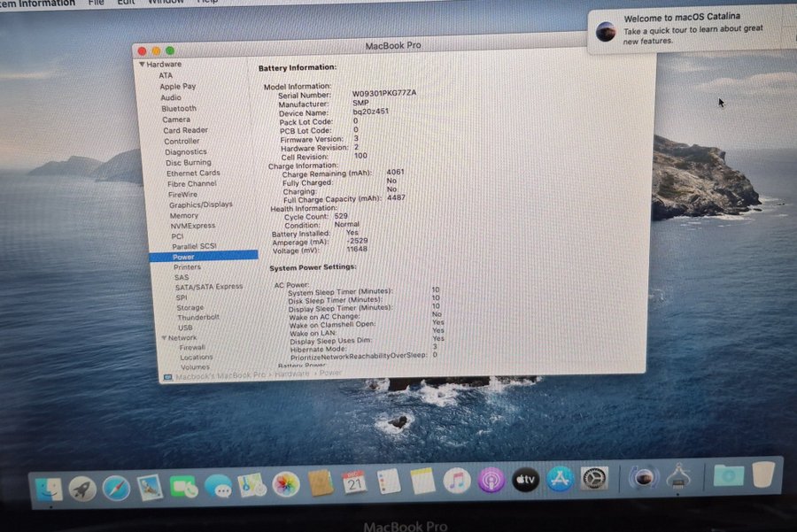The width and height of the screenshot is (797, 532).
Task: Open the File menu
Action: [96, 3]
